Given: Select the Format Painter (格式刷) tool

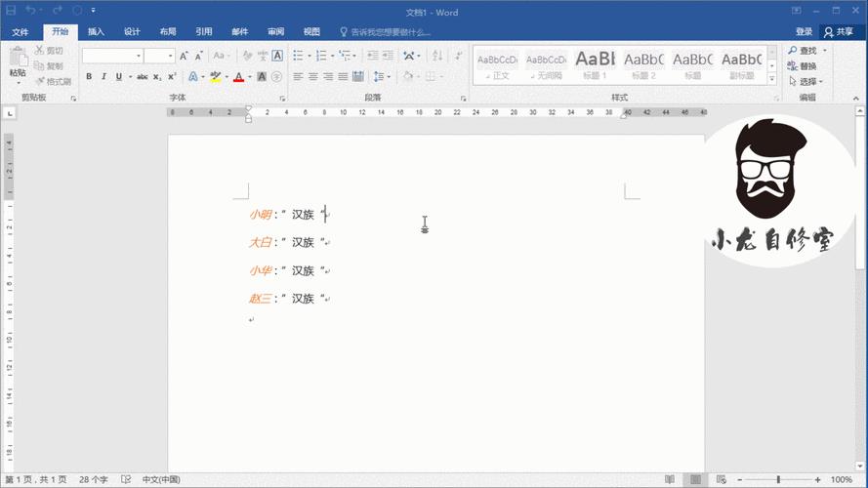Looking at the screenshot, I should pos(53,82).
